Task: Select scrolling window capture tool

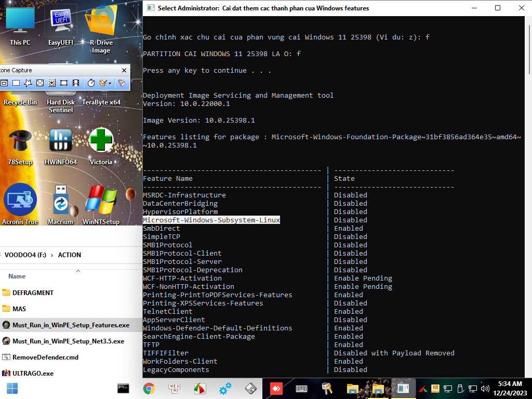Action: tap(52, 83)
